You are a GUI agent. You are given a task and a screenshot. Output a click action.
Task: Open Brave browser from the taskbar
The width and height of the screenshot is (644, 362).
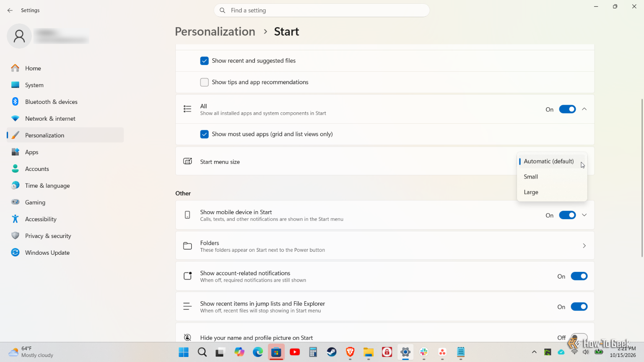(x=350, y=352)
